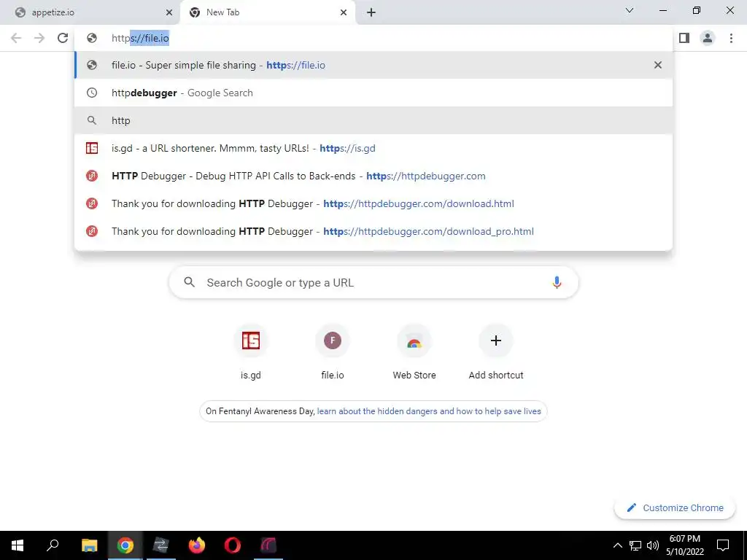The image size is (747, 560).
Task: Open the Windows Start menu
Action: coord(18,545)
